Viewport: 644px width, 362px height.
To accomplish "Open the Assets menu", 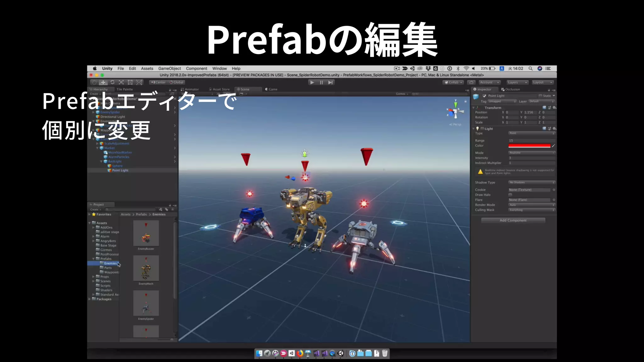I will [147, 69].
